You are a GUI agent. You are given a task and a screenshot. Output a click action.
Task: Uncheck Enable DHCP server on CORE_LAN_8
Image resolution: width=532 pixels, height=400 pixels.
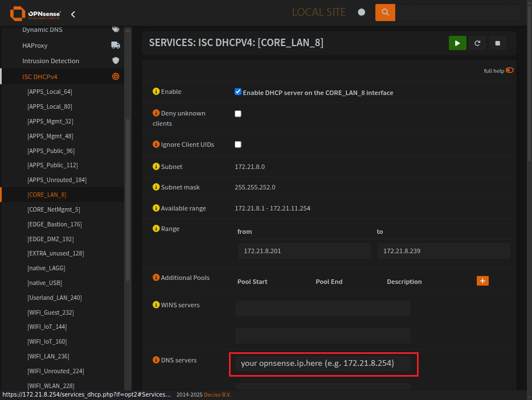pyautogui.click(x=238, y=92)
